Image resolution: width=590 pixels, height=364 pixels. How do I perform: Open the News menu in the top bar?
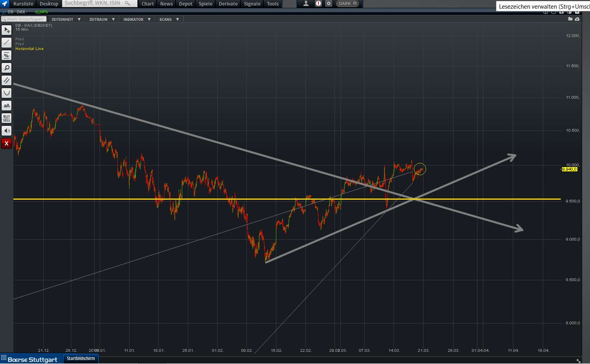(x=166, y=4)
